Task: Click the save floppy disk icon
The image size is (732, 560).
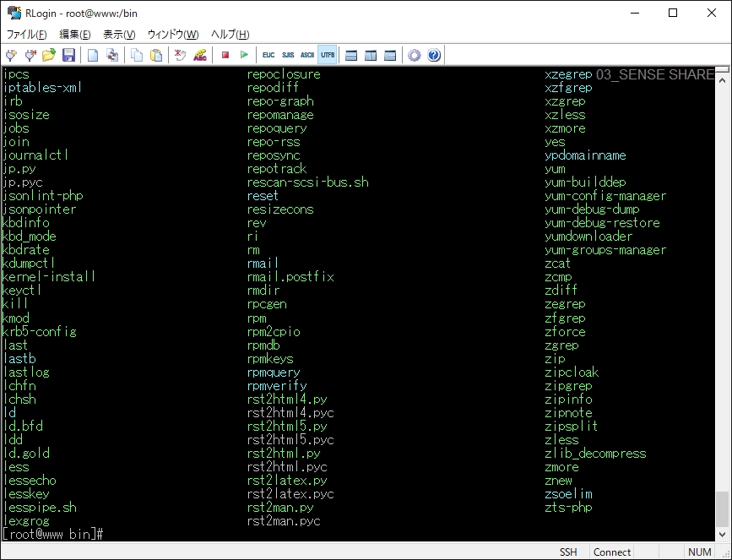Action: point(68,55)
